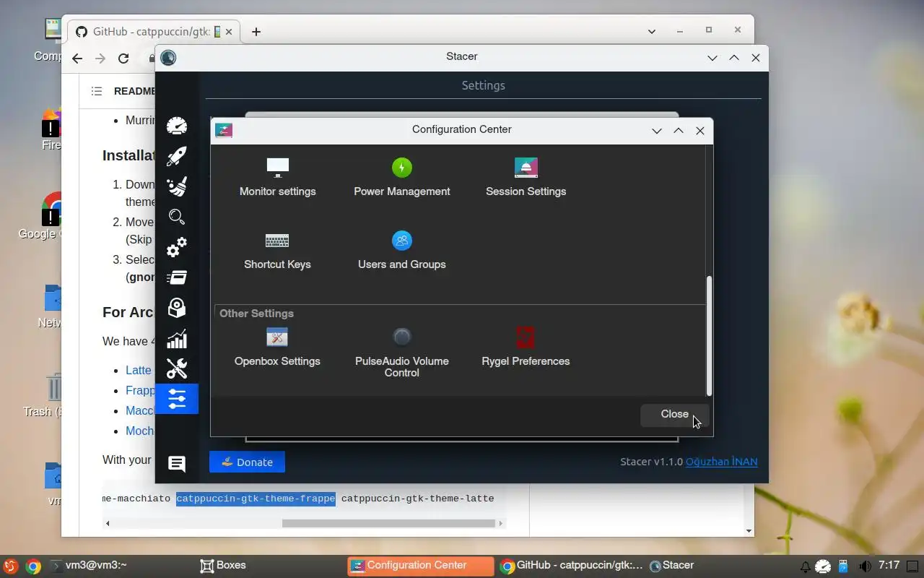Select the GitHub catppuccin/gtk browser tab
Image resolution: width=924 pixels, height=578 pixels.
tap(154, 32)
